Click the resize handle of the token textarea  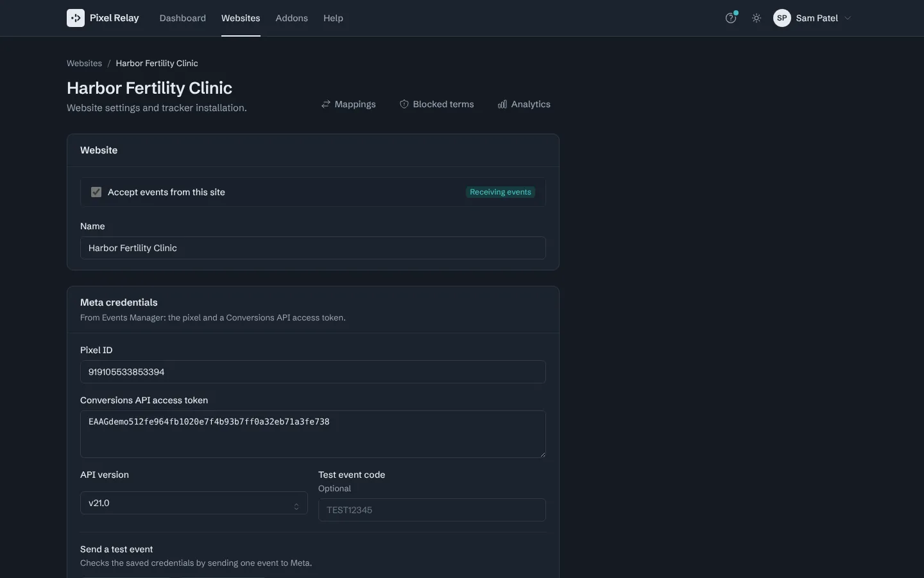[542, 454]
